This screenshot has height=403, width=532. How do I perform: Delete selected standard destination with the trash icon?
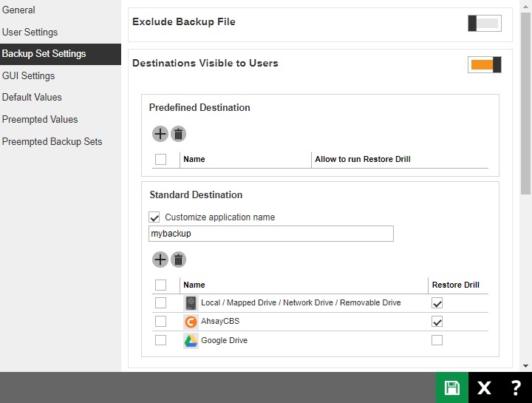[x=179, y=260]
